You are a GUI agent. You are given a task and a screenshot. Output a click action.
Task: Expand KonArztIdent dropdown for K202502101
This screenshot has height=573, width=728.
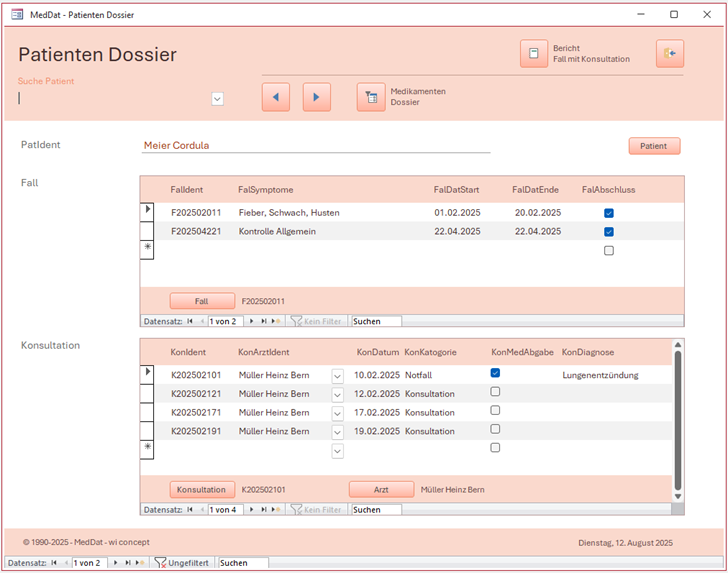[337, 376]
